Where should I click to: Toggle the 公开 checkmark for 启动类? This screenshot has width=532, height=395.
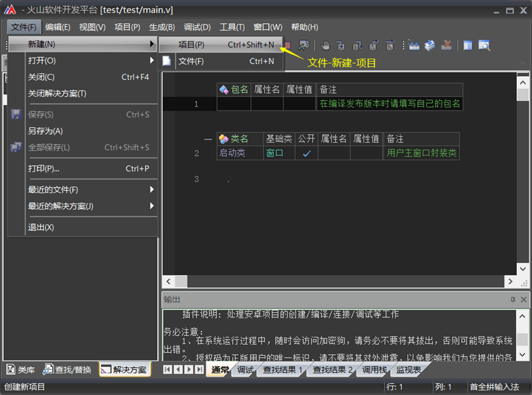(306, 153)
